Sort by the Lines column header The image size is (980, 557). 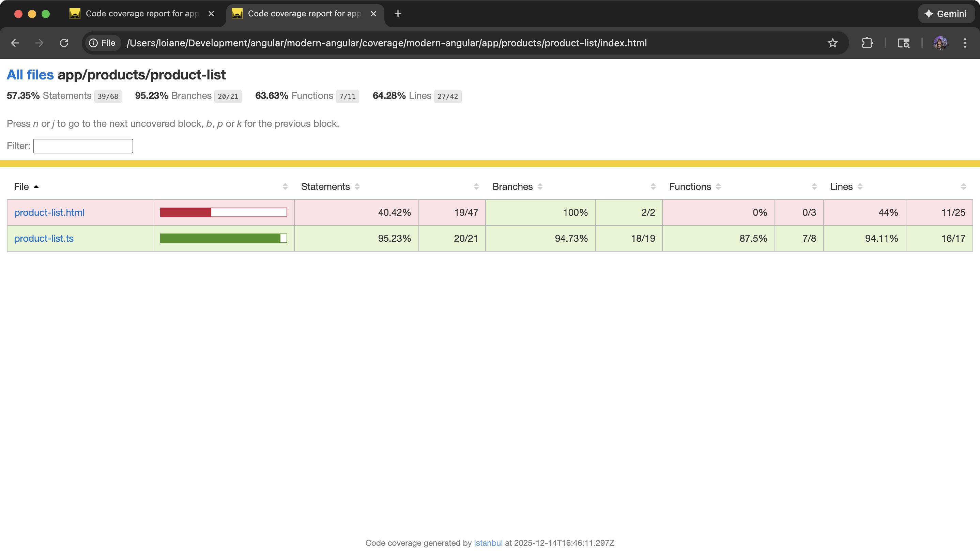click(x=841, y=187)
